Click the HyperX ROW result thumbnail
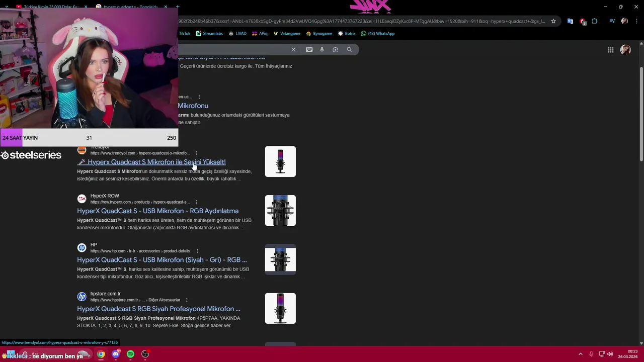This screenshot has width=644, height=362. pos(280,210)
